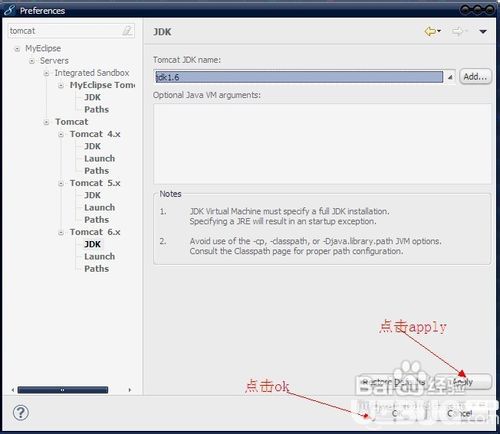Clear the tomcat filter text icon

pos(127,31)
